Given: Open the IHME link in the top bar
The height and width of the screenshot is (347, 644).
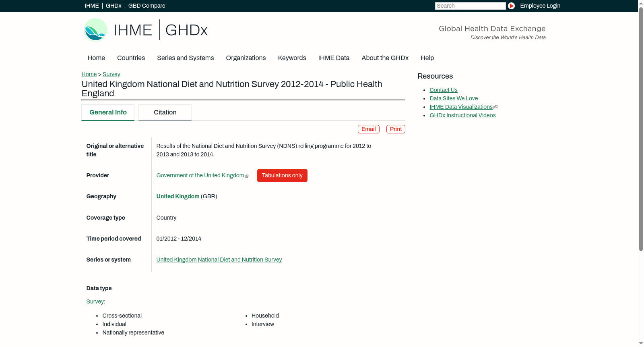Looking at the screenshot, I should (x=92, y=6).
